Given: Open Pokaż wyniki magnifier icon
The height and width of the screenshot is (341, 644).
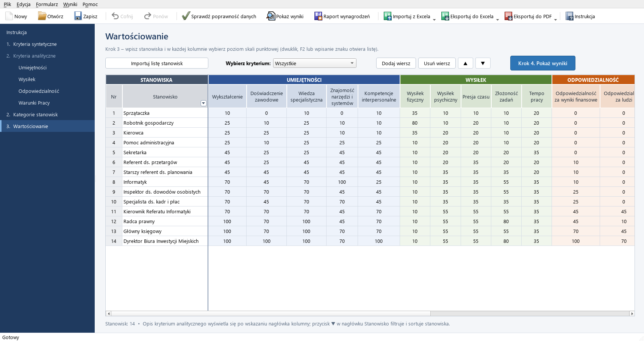Looking at the screenshot, I should [271, 16].
